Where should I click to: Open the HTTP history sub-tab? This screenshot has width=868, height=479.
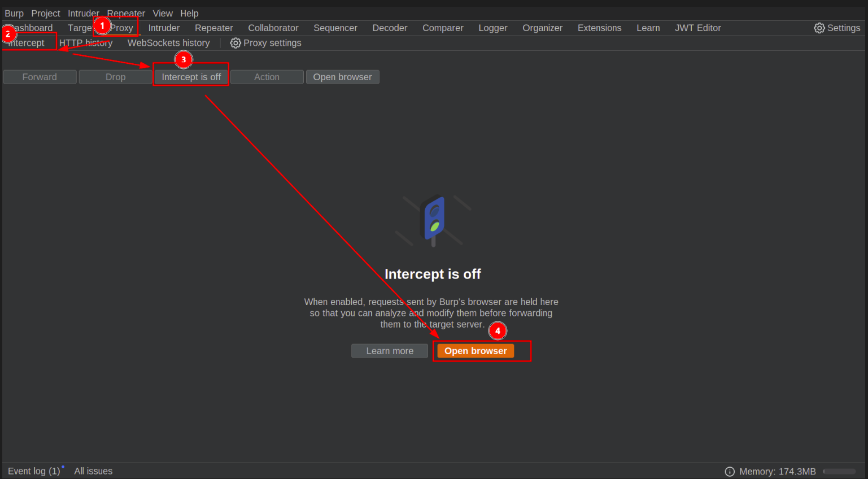[x=86, y=43]
